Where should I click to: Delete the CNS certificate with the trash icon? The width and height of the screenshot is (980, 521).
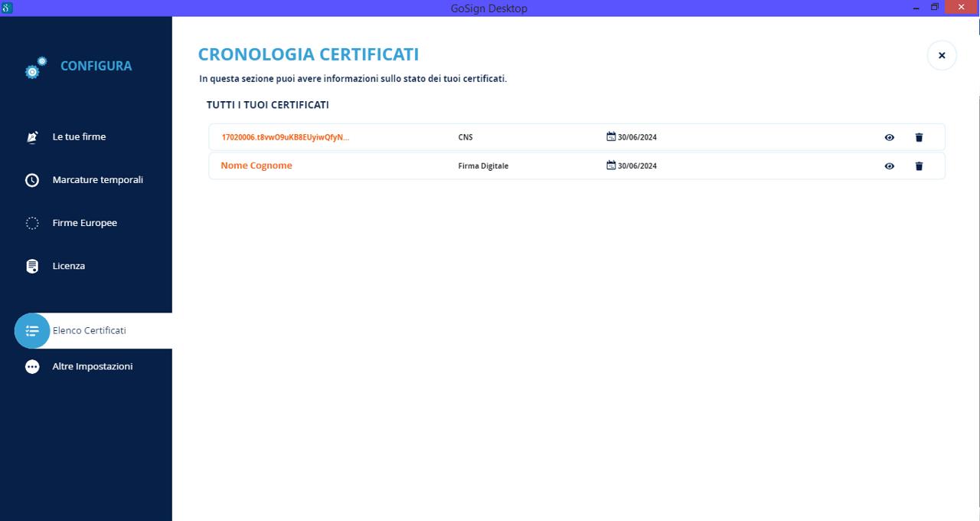(919, 137)
